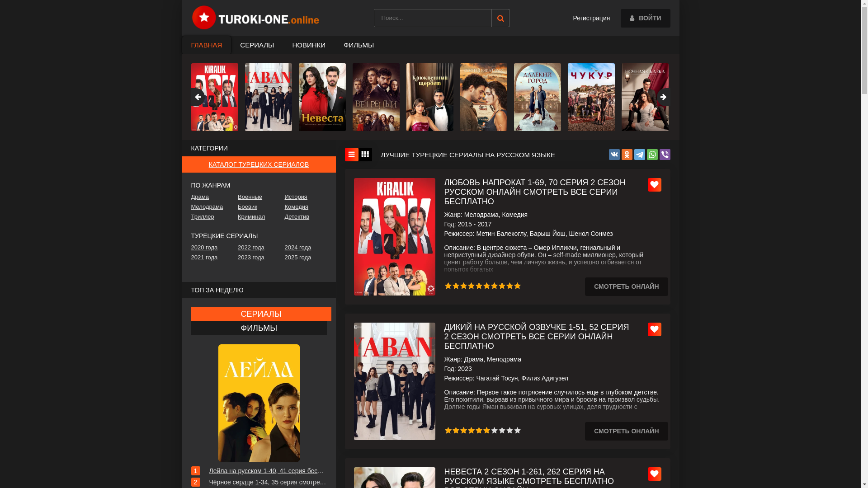Open the Детектив genre link
Viewport: 868px width, 488px height.
point(297,217)
